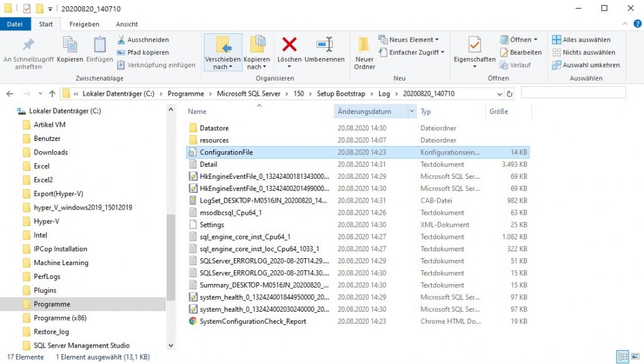Open Einfacher Zugriff dropdown
This screenshot has width=644, height=364.
(411, 52)
